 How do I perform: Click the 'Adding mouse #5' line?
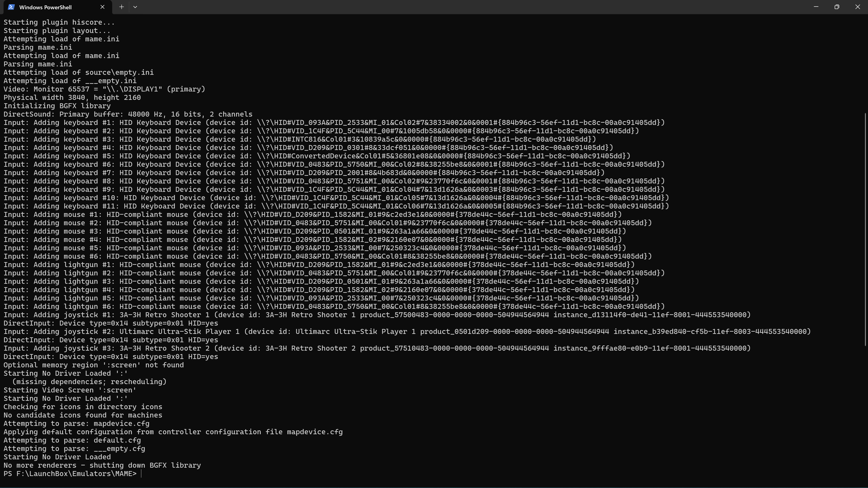[315, 248]
